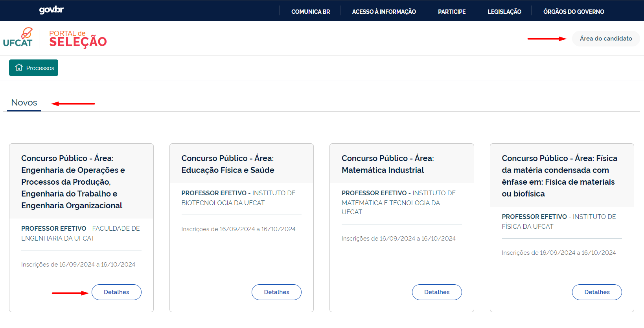Click the gov.br logo
The height and width of the screenshot is (328, 644).
coord(51,10)
